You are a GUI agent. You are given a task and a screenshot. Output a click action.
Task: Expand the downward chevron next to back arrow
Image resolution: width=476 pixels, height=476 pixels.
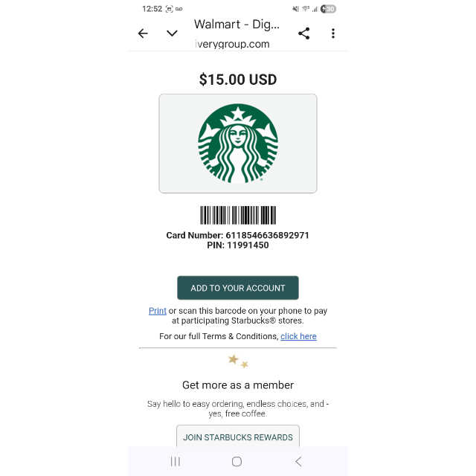point(172,33)
